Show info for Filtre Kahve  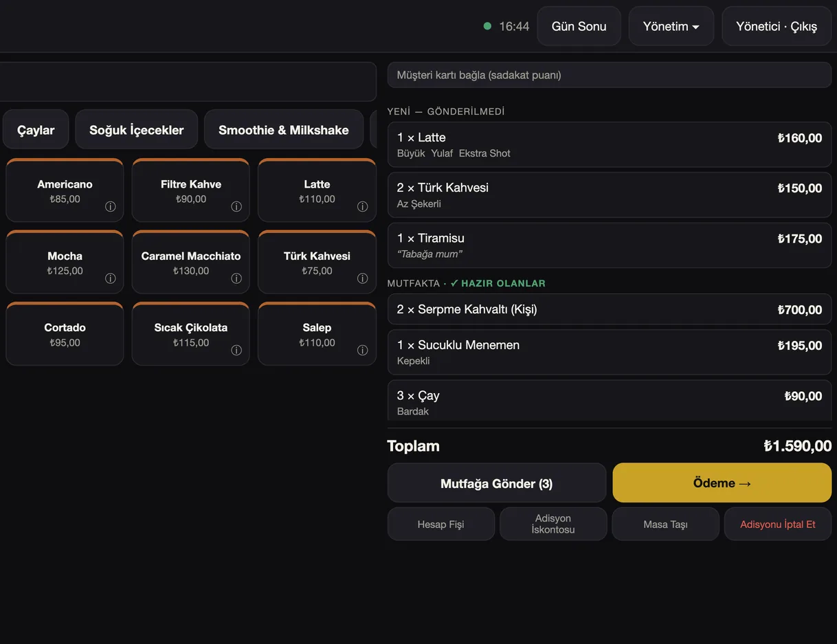click(x=236, y=206)
